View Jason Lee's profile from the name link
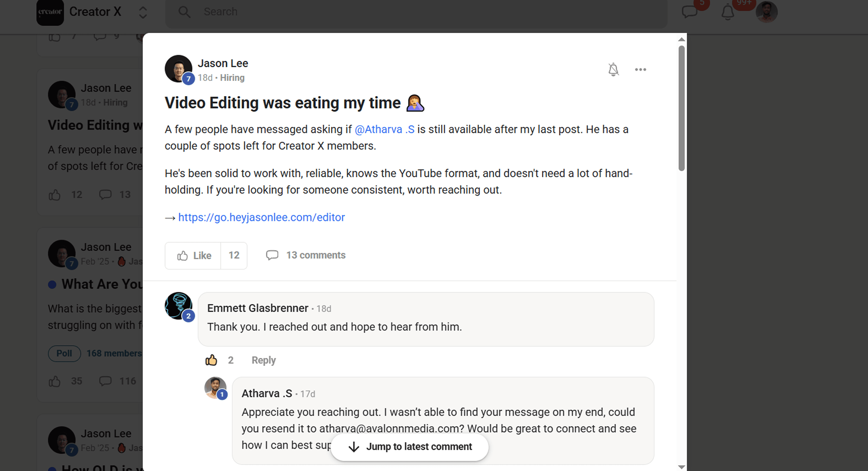 pyautogui.click(x=223, y=63)
